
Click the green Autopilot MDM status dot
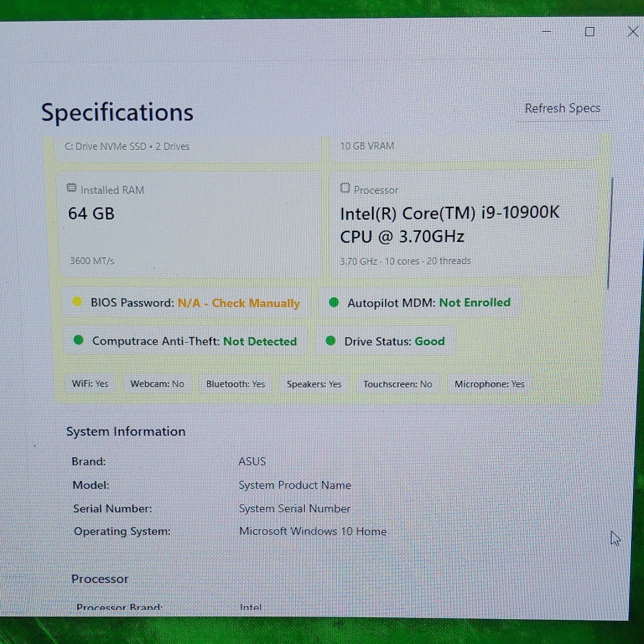333,302
